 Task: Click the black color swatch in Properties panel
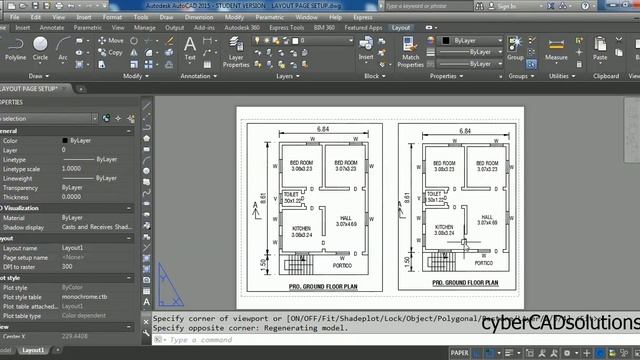click(x=446, y=40)
